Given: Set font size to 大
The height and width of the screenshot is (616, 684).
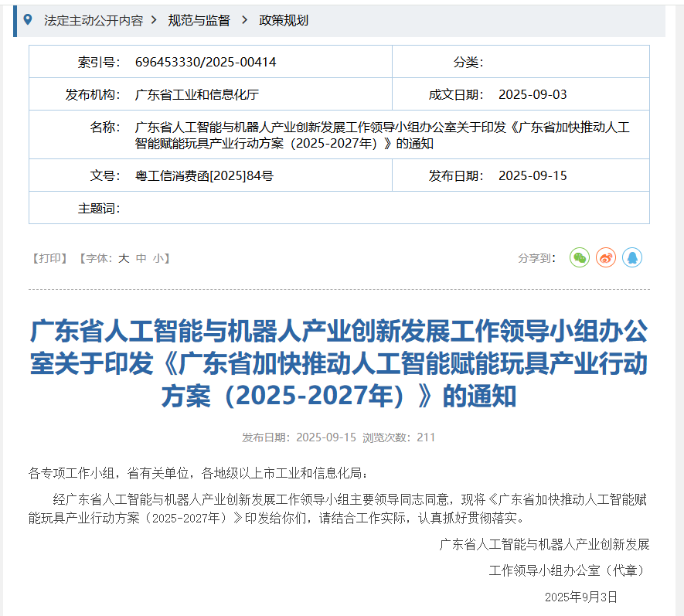Looking at the screenshot, I should pos(123,258).
